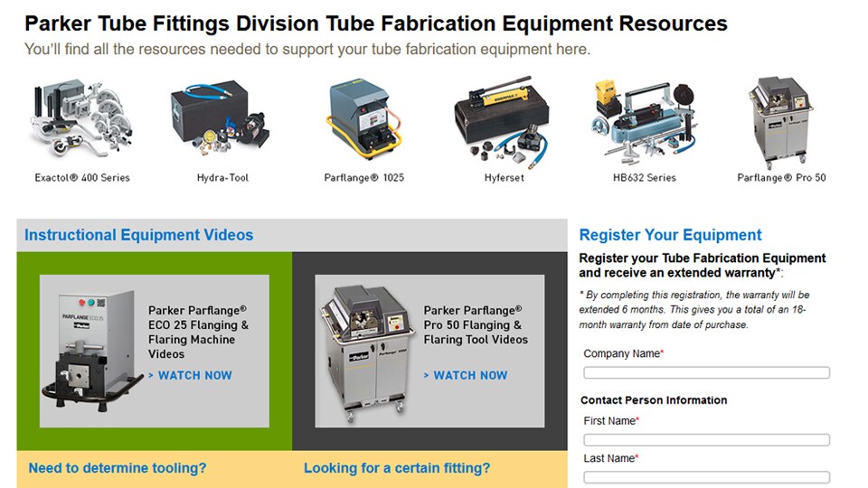Open the Hydra-Tool text label link

tap(222, 178)
